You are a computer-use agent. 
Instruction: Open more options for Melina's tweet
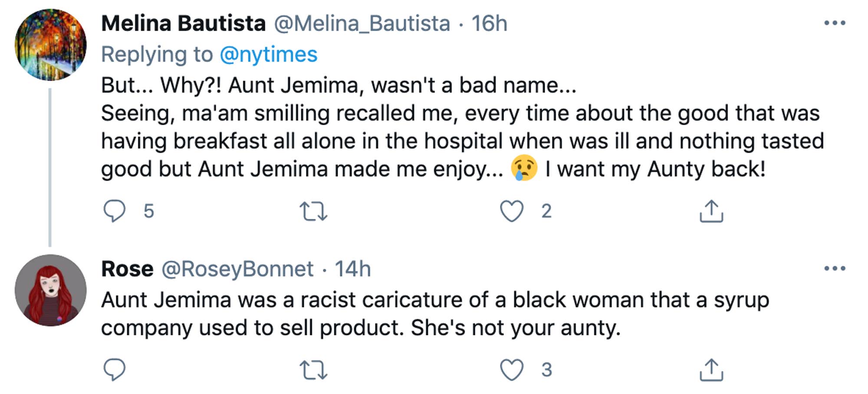pos(835,23)
